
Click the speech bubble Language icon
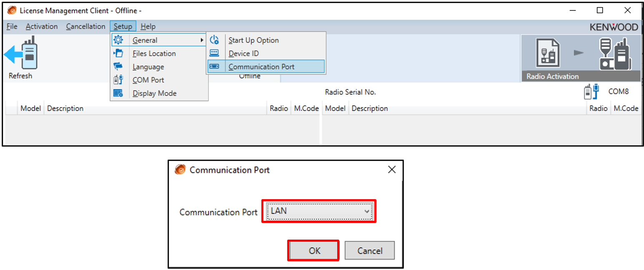[x=118, y=66]
